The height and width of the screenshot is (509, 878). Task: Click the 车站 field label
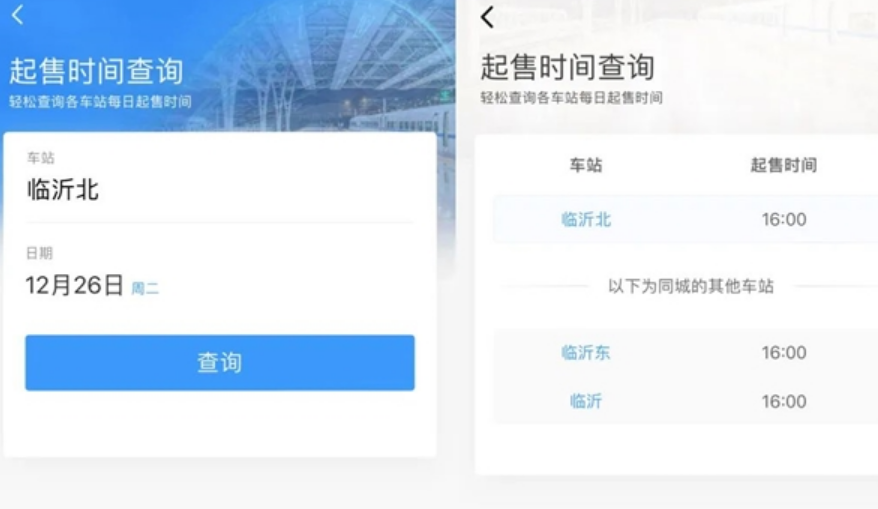pyautogui.click(x=40, y=158)
